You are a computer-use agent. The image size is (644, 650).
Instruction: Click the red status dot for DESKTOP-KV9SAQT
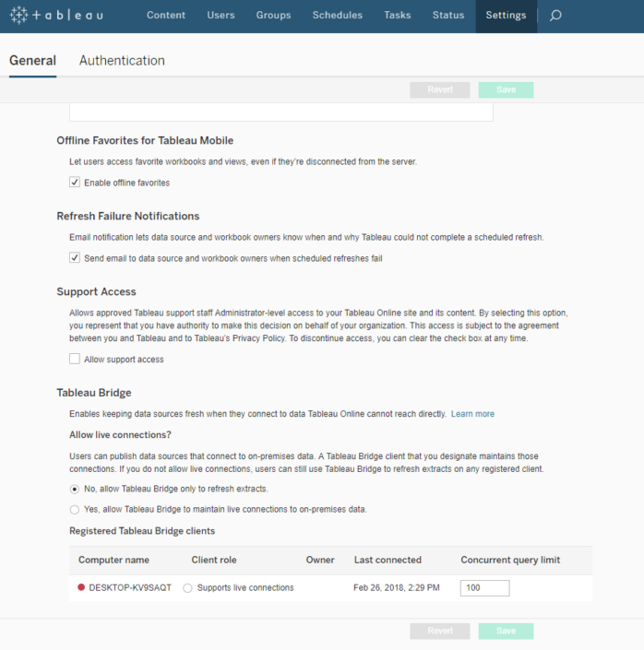(81, 587)
